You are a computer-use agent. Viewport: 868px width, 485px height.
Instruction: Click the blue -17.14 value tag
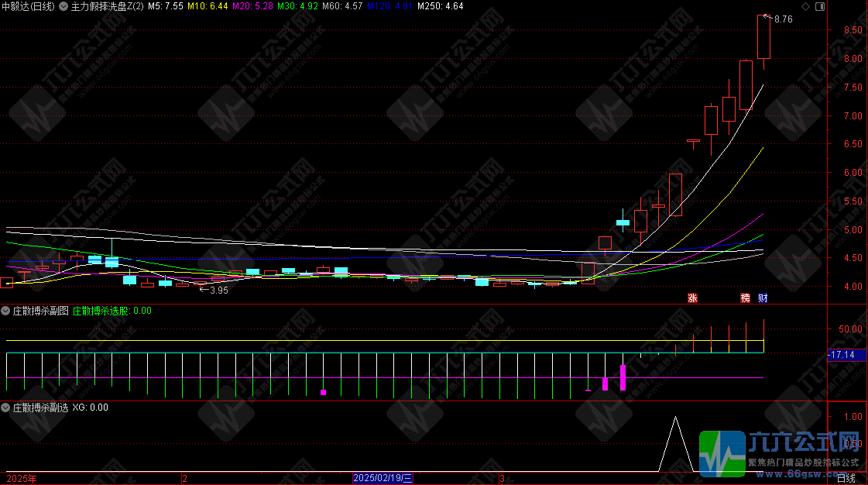(x=841, y=354)
